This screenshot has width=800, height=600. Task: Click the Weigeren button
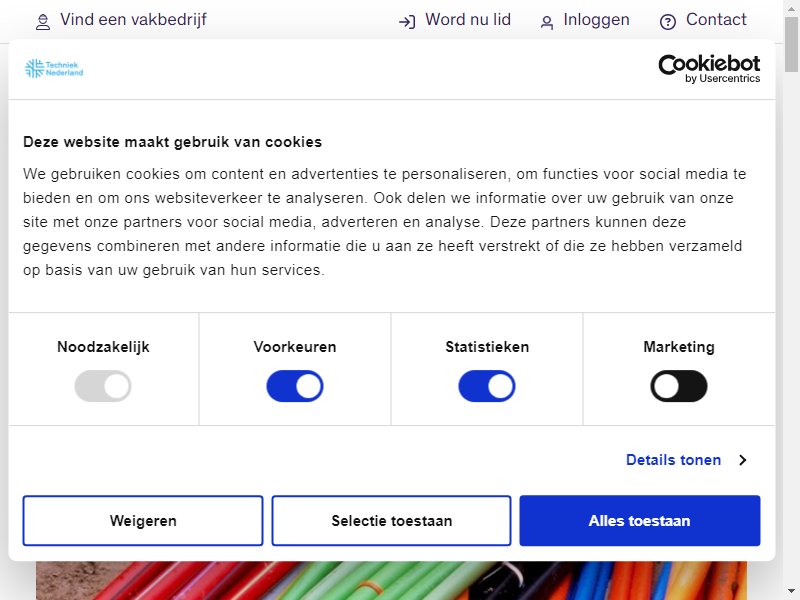143,520
